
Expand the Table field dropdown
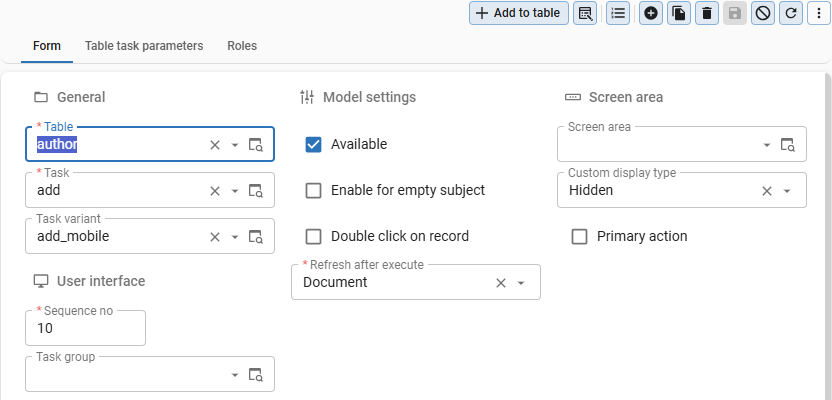235,145
